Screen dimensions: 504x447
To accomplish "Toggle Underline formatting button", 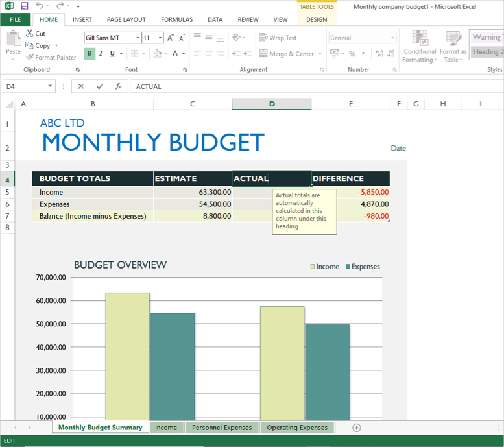I will tap(112, 54).
